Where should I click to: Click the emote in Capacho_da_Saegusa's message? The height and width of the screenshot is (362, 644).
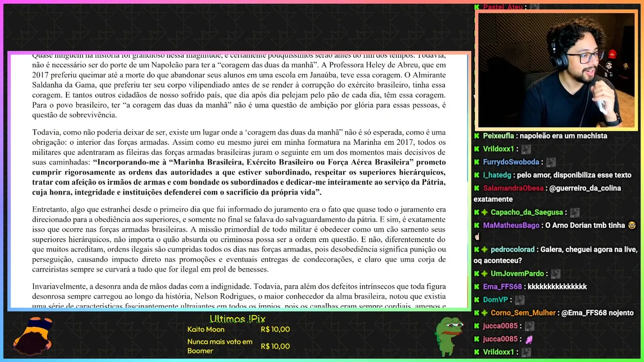point(575,213)
